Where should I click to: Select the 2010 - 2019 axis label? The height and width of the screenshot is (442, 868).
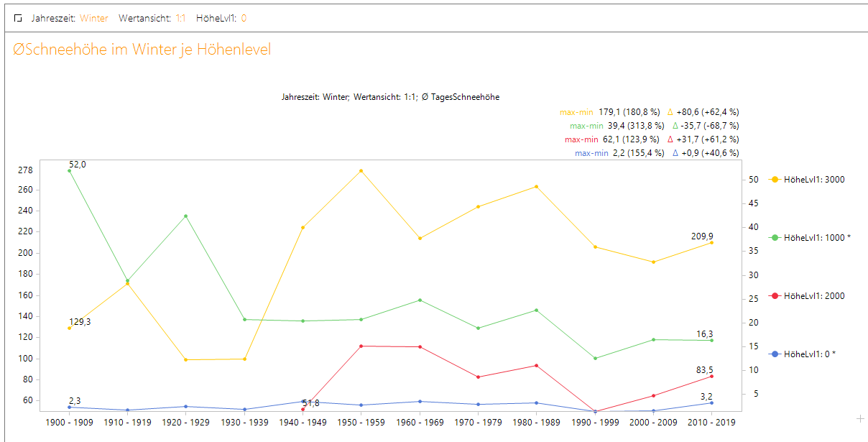point(711,423)
